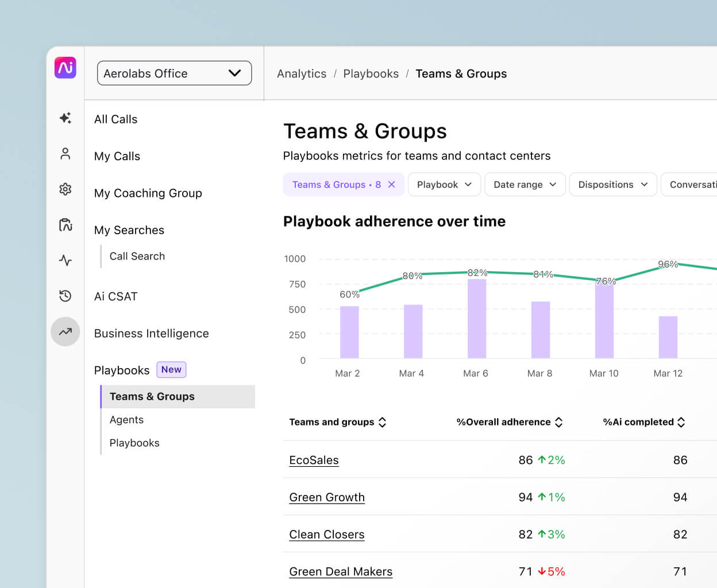Screen dimensions: 717x588
Task: Open the Ai sparkles assistant icon
Action: click(x=65, y=118)
